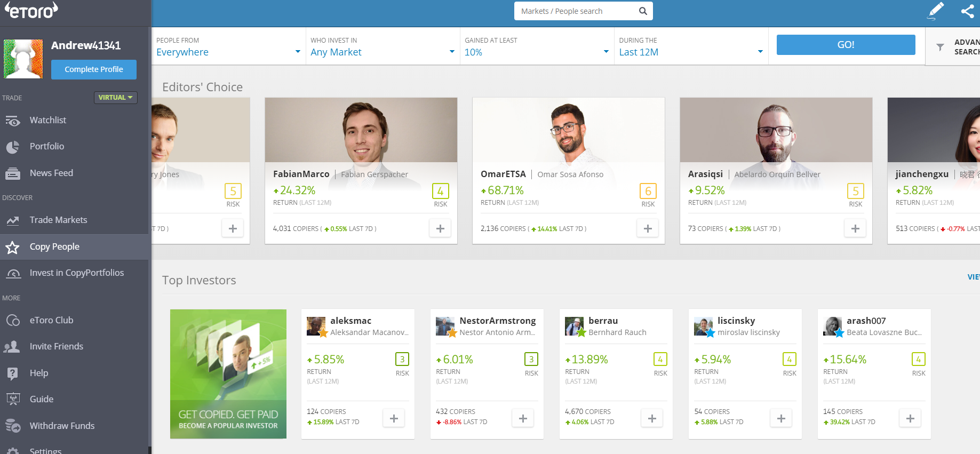Open the People From Everywhere dropdown
The height and width of the screenshot is (454, 980).
(228, 46)
